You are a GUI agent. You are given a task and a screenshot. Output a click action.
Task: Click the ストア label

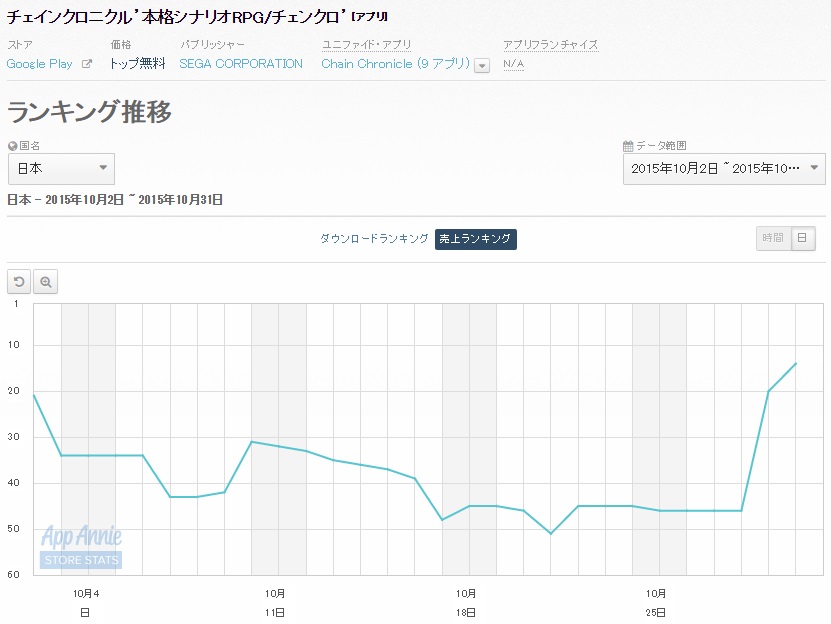[20, 45]
